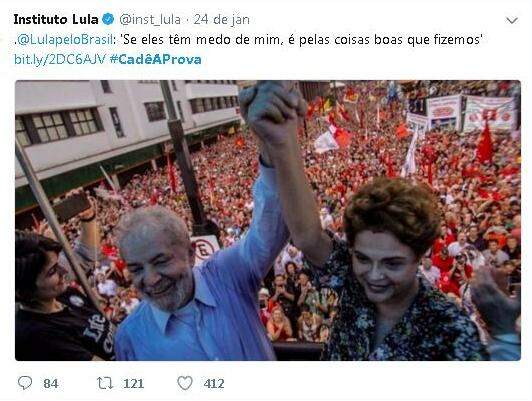Image resolution: width=532 pixels, height=401 pixels.
Task: Open the tweet options chevron menu
Action: click(x=512, y=20)
